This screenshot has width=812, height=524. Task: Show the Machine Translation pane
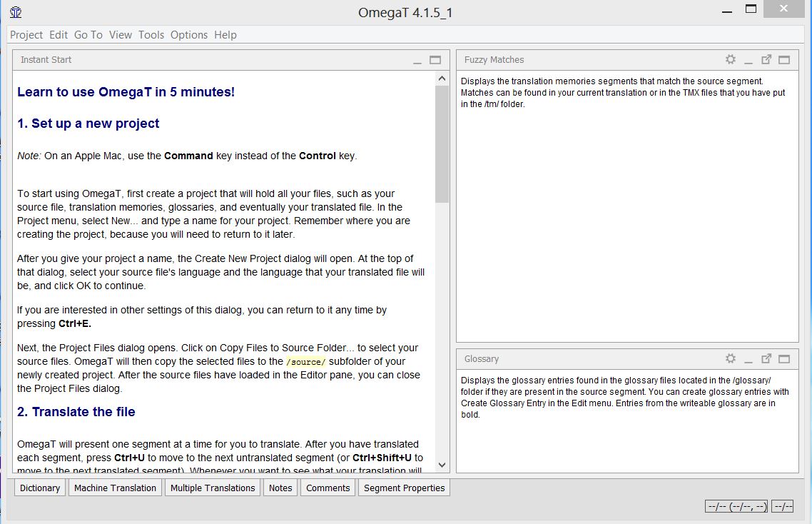[115, 488]
